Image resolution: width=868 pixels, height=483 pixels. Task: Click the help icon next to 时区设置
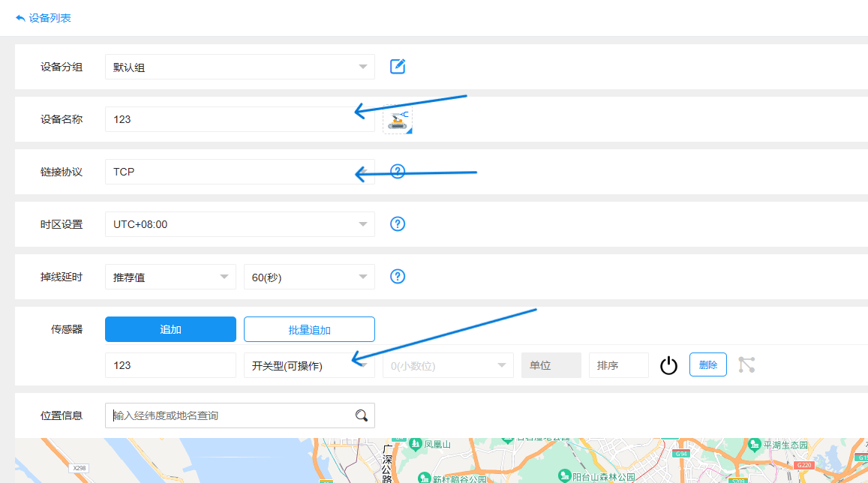point(397,223)
